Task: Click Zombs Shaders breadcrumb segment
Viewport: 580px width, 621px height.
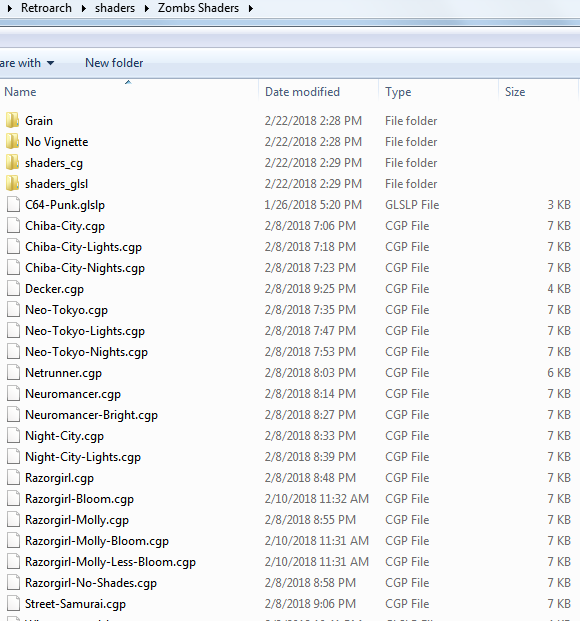Action: (198, 8)
